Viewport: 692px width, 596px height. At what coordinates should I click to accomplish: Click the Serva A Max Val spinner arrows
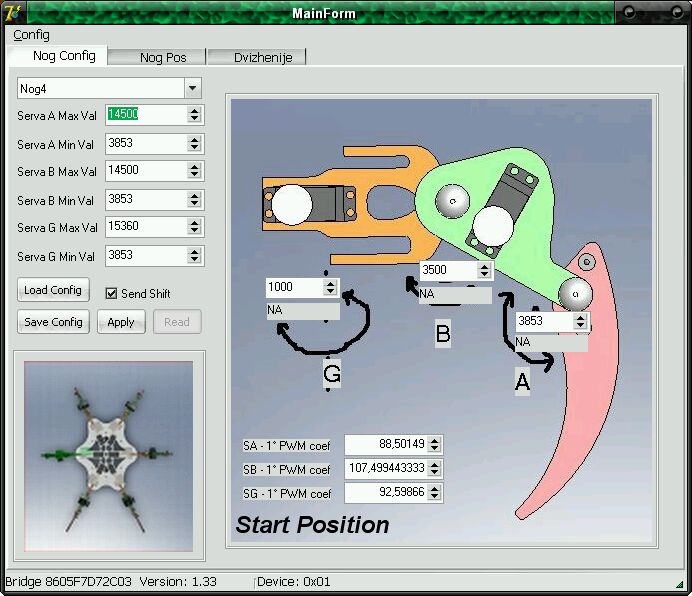coord(194,115)
